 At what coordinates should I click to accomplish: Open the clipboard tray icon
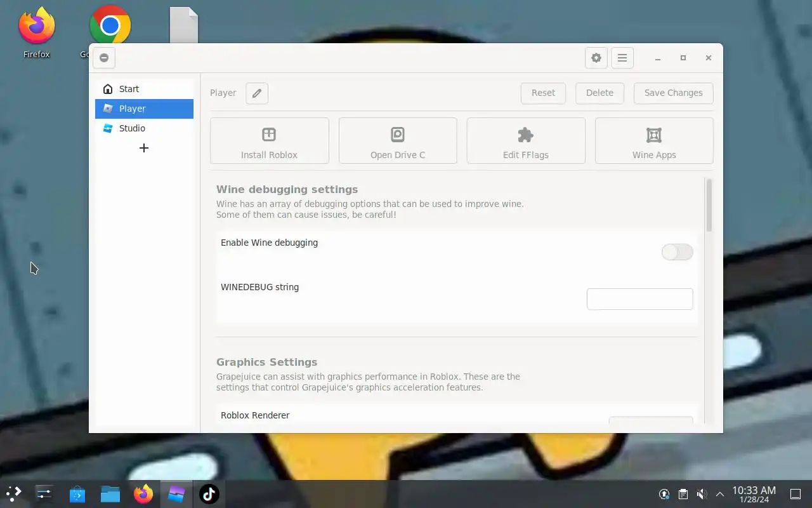683,494
